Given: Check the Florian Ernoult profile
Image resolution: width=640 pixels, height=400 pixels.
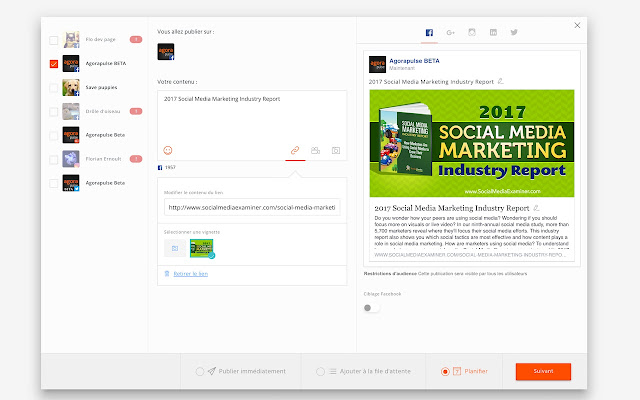Looking at the screenshot, I should coord(53,159).
